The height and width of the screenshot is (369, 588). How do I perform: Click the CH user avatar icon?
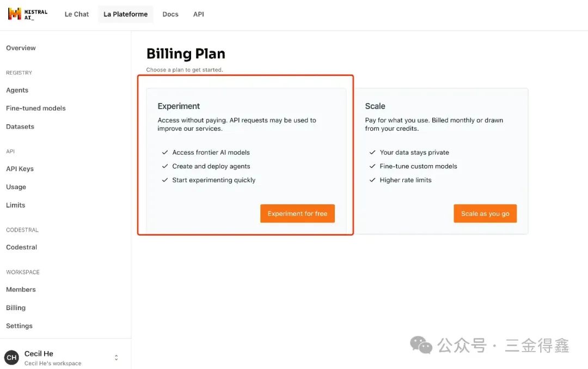click(x=11, y=358)
